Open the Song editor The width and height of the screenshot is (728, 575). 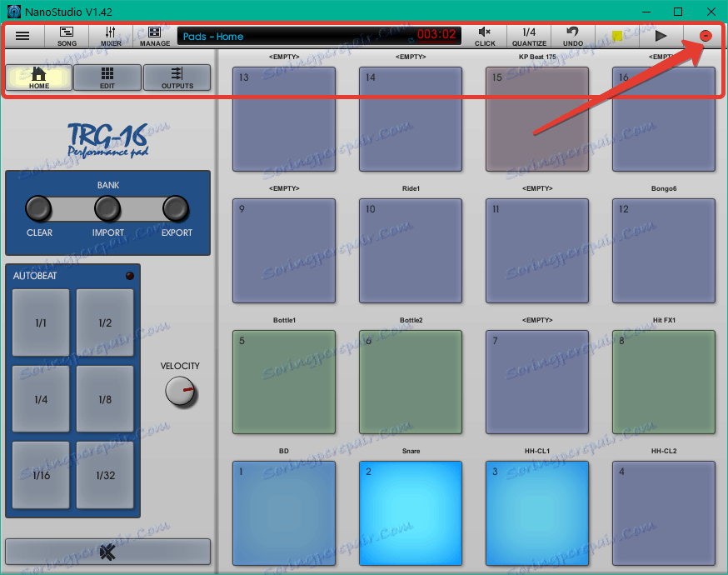[67, 36]
